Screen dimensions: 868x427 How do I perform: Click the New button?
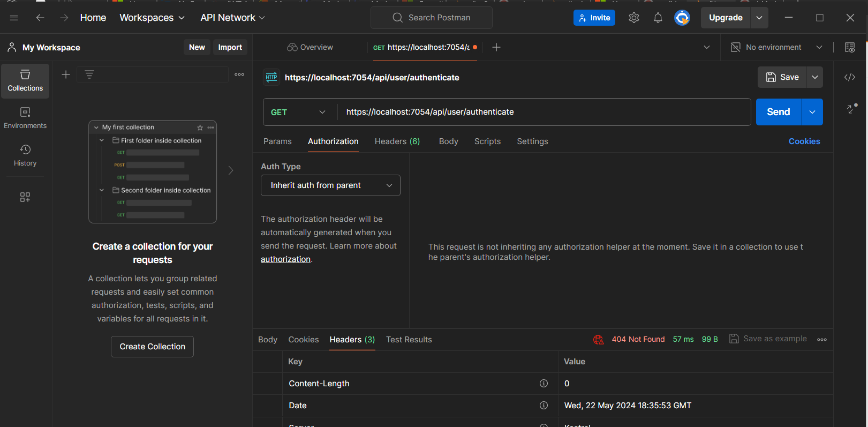pos(197,47)
